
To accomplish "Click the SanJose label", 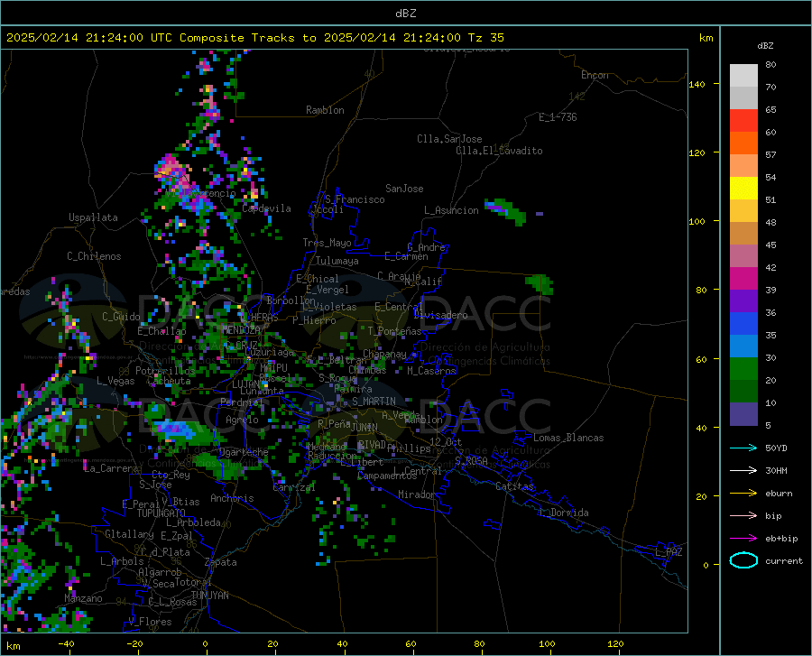I will 404,189.
